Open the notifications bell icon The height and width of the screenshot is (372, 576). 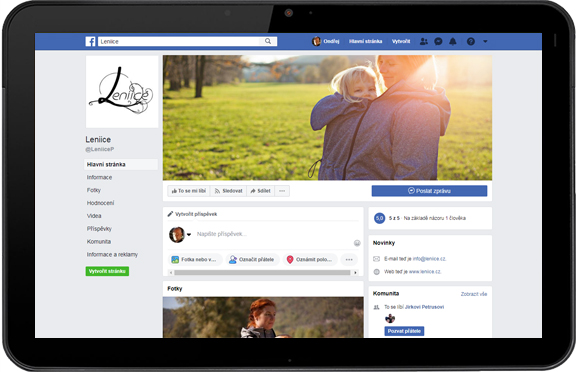click(x=453, y=41)
